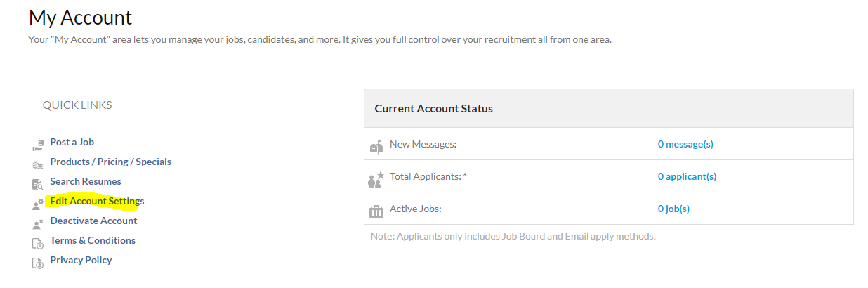This screenshot has width=868, height=288.
Task: Click the user gear icon for account settings
Action: coord(38,204)
